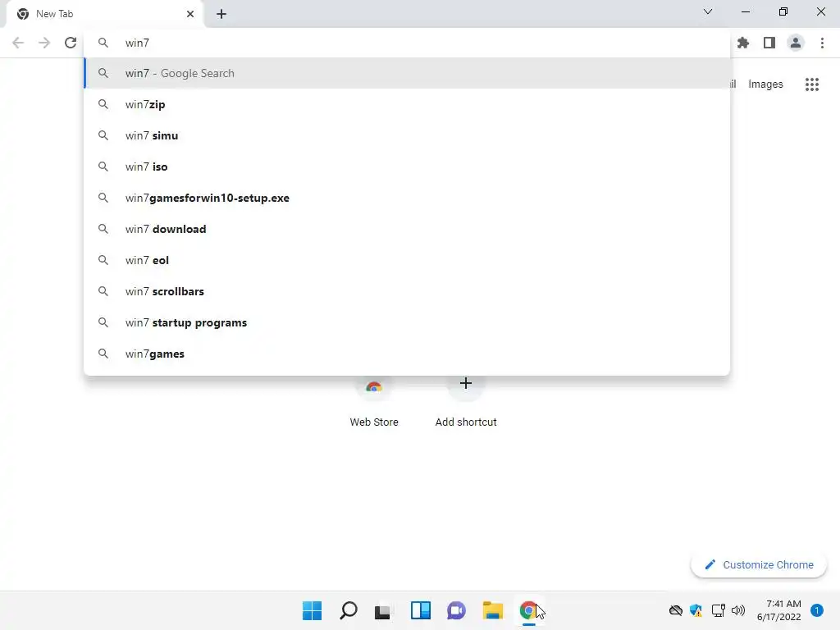The image size is (840, 630).
Task: Open the Chrome side panel icon
Action: 769,43
